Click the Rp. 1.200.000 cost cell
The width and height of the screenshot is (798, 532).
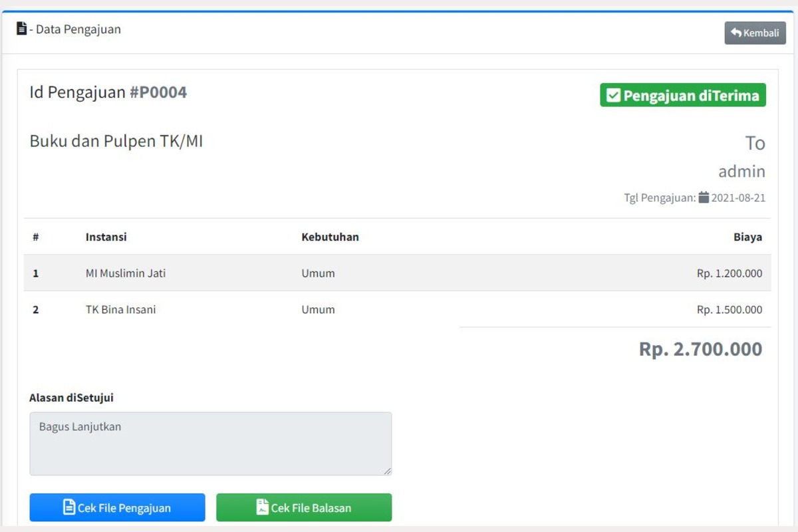pos(729,273)
